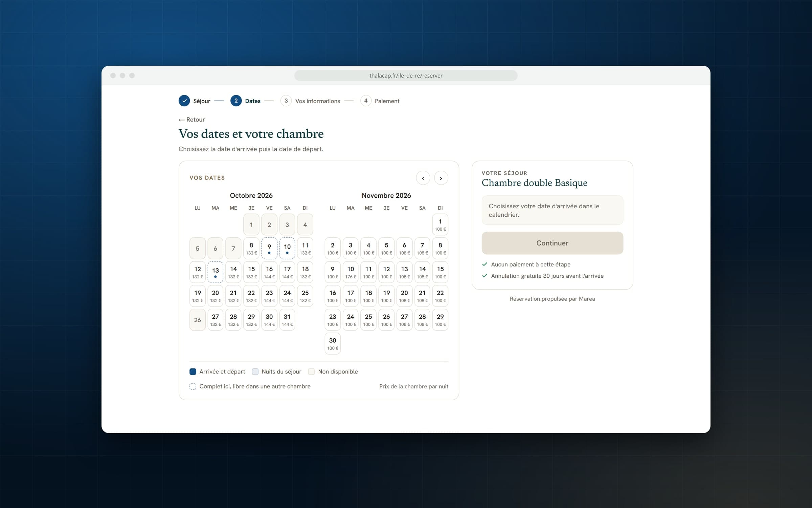Viewport: 812px width, 508px height.
Task: Click 'Prix de la chambre par nuit' note
Action: (x=413, y=386)
